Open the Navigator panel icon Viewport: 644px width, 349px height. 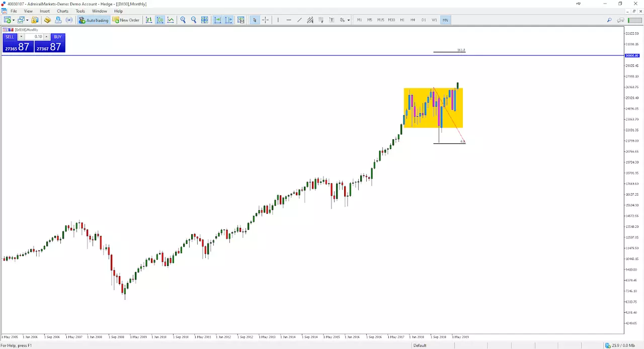(58, 20)
